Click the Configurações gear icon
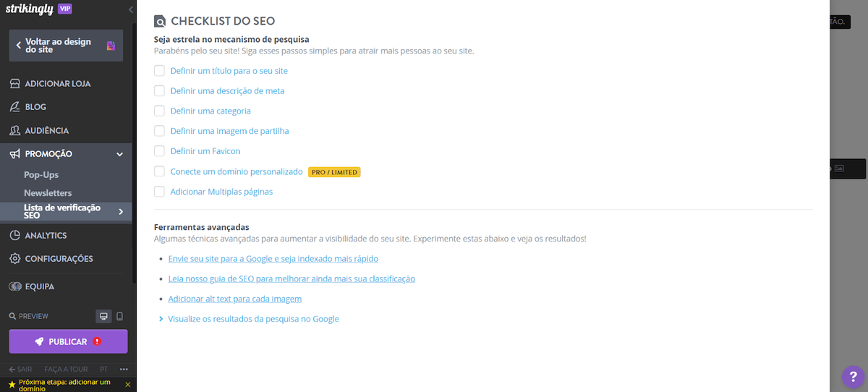The height and width of the screenshot is (392, 868). coord(14,258)
